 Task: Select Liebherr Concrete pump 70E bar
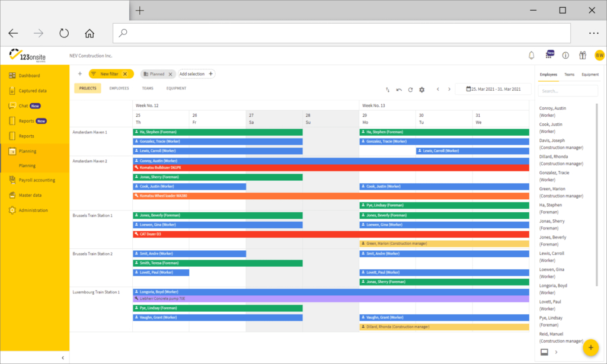331,299
